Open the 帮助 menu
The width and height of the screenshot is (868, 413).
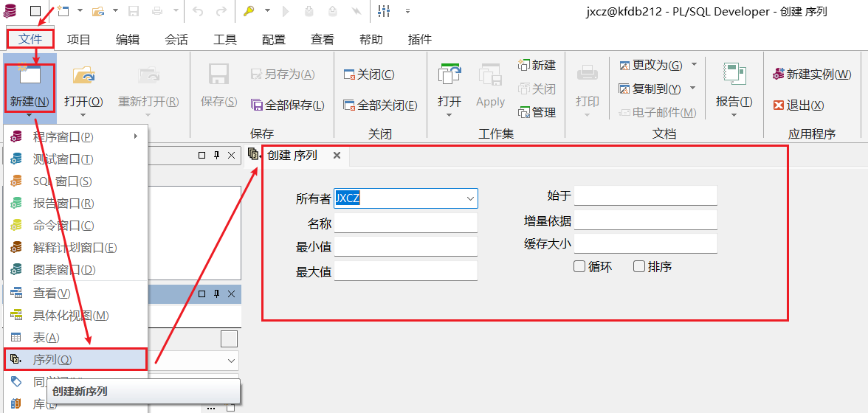(x=371, y=39)
